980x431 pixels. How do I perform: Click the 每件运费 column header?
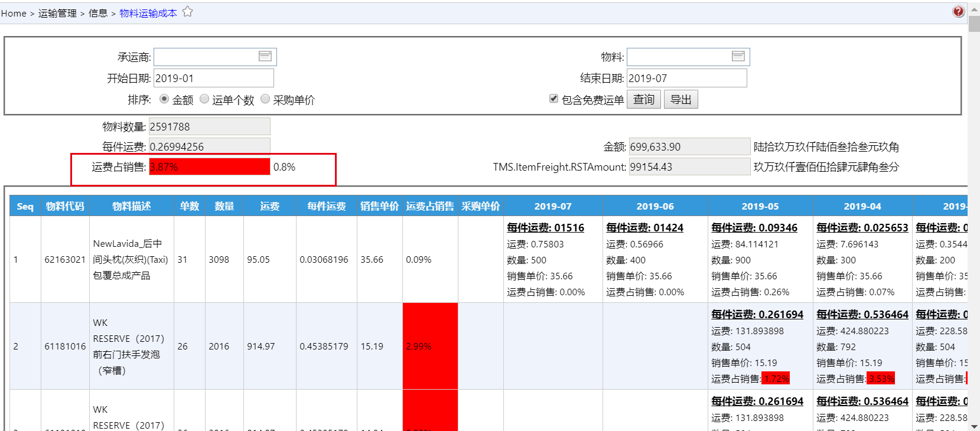pyautogui.click(x=327, y=206)
